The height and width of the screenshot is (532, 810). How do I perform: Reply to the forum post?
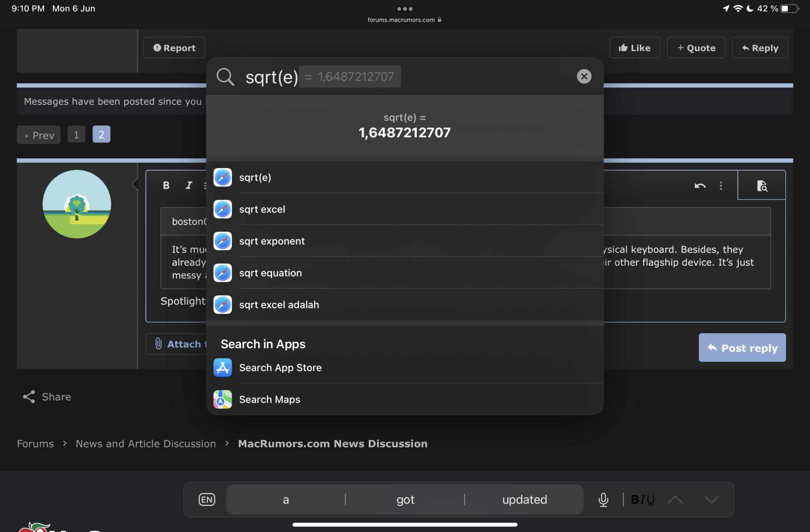click(x=760, y=48)
